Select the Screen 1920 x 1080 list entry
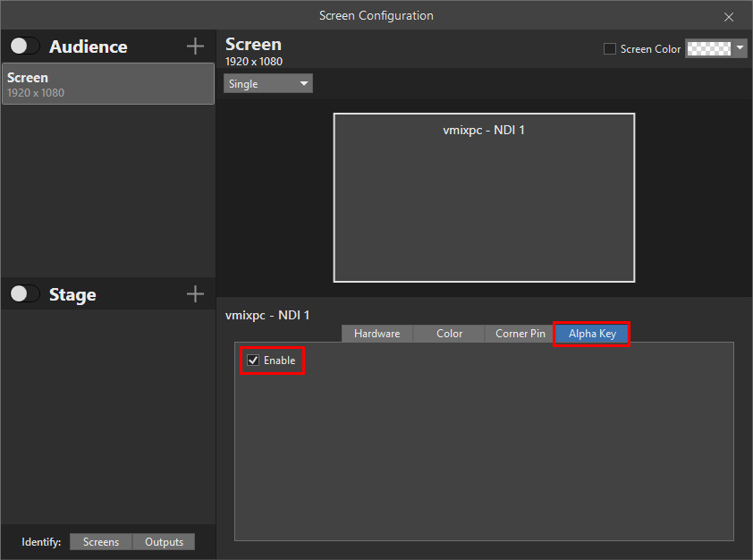Image resolution: width=753 pixels, height=560 pixels. (107, 84)
